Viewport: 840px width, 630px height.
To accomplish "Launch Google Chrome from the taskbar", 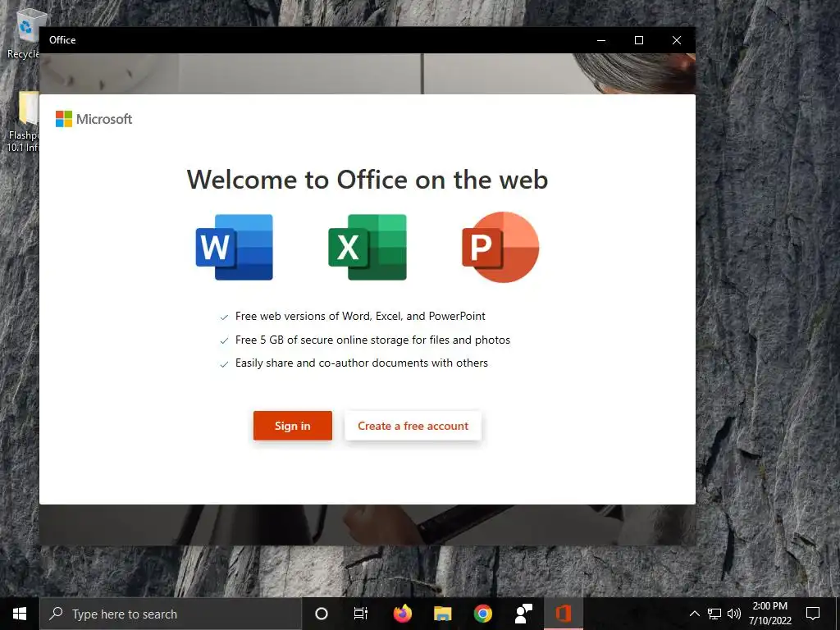I will [x=482, y=614].
